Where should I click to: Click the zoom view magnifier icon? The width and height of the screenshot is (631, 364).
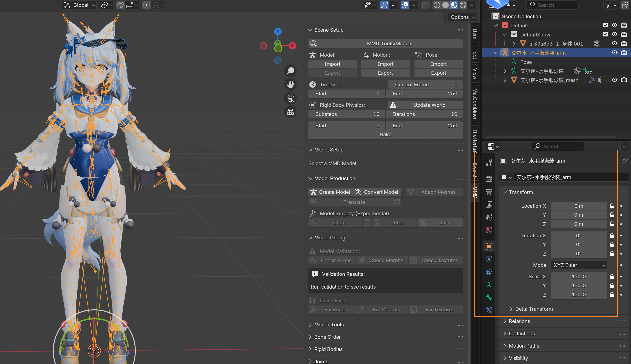click(290, 71)
